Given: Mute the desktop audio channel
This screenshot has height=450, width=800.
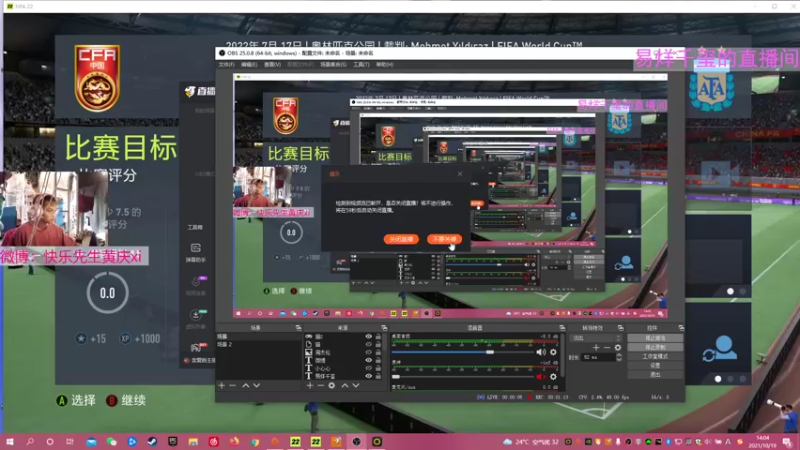Looking at the screenshot, I should (541, 352).
